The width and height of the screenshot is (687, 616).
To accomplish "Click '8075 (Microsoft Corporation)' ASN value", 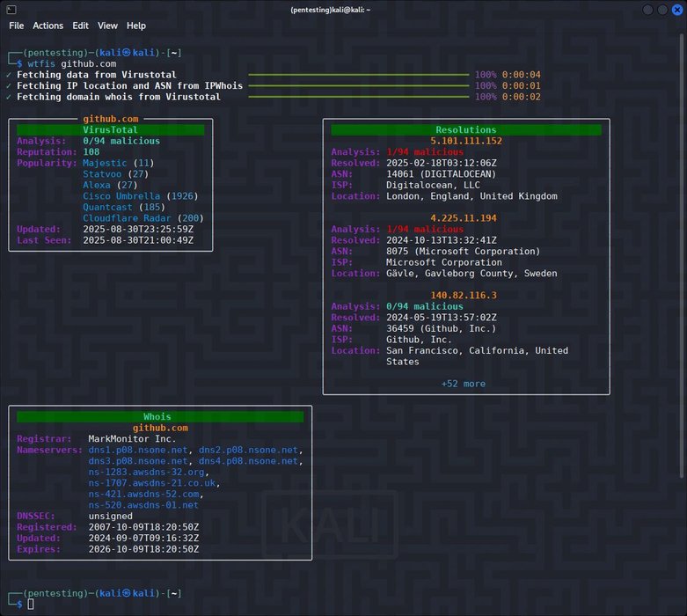I will pos(463,251).
